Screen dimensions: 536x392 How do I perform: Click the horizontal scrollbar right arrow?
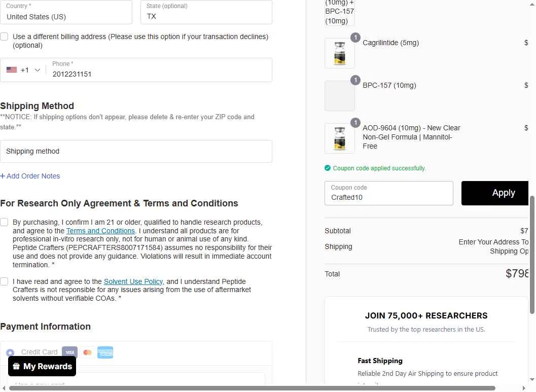[524, 388]
